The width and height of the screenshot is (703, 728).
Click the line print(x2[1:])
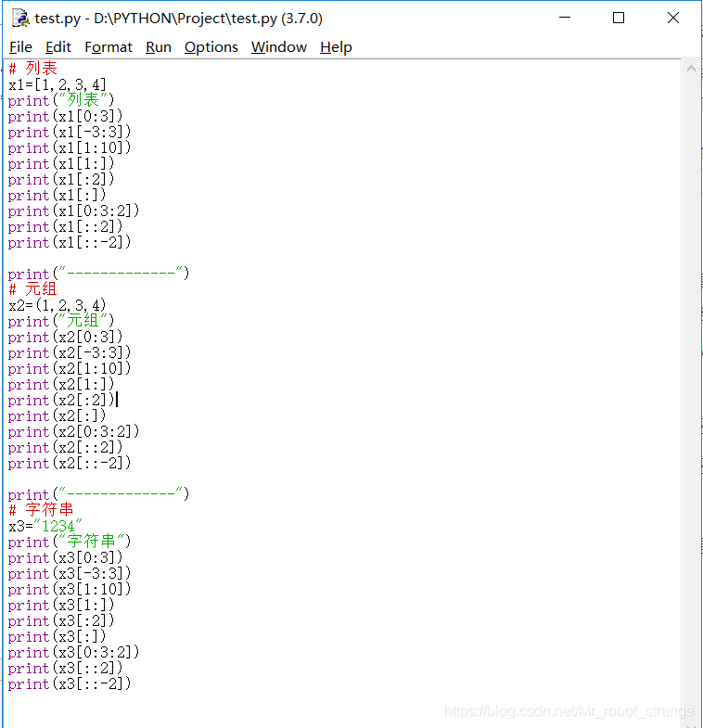click(61, 384)
